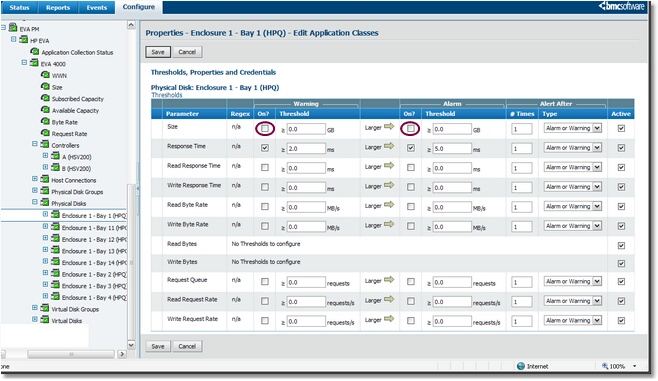The image size is (658, 381).
Task: Click the B (HSV200) controller icon
Action: point(55,168)
